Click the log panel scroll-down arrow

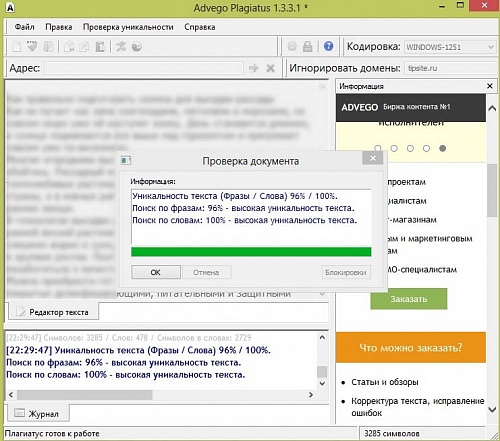pyautogui.click(x=322, y=383)
